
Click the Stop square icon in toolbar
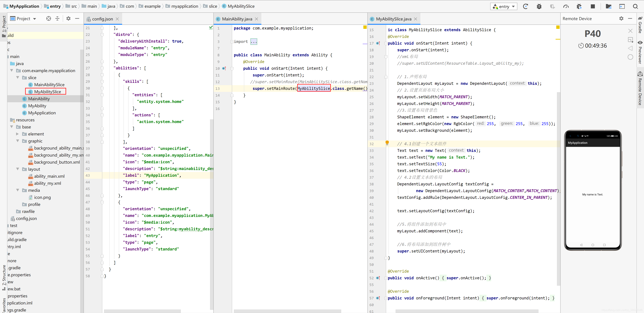coord(593,7)
